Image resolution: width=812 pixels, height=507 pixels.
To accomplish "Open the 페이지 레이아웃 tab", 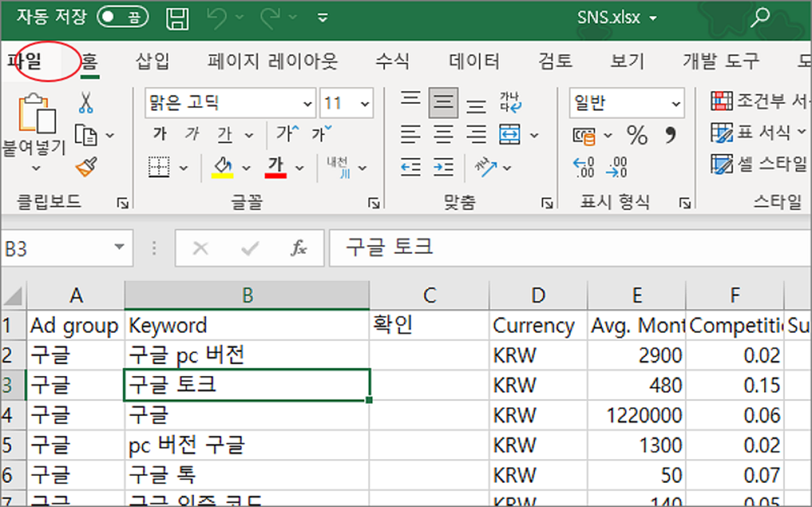I will 273,61.
